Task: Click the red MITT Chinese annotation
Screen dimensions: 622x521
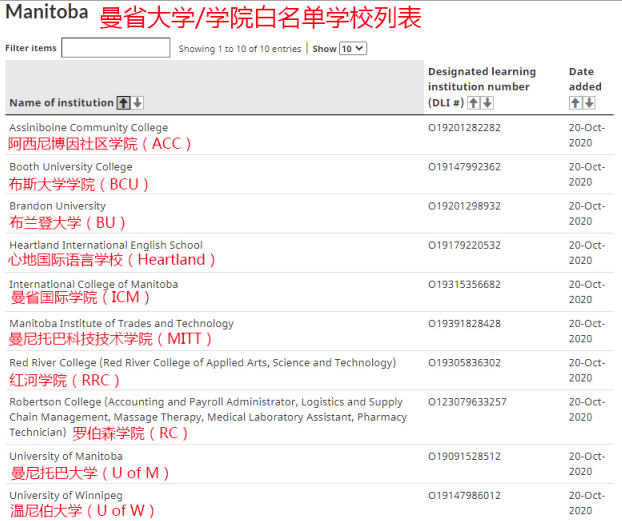Action: coord(110,339)
